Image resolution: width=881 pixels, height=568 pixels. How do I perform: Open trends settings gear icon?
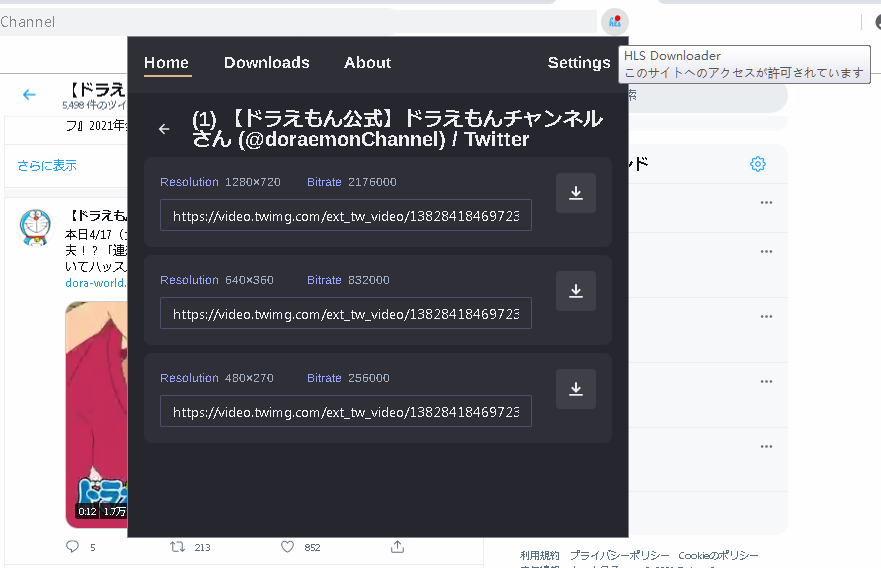tap(757, 164)
